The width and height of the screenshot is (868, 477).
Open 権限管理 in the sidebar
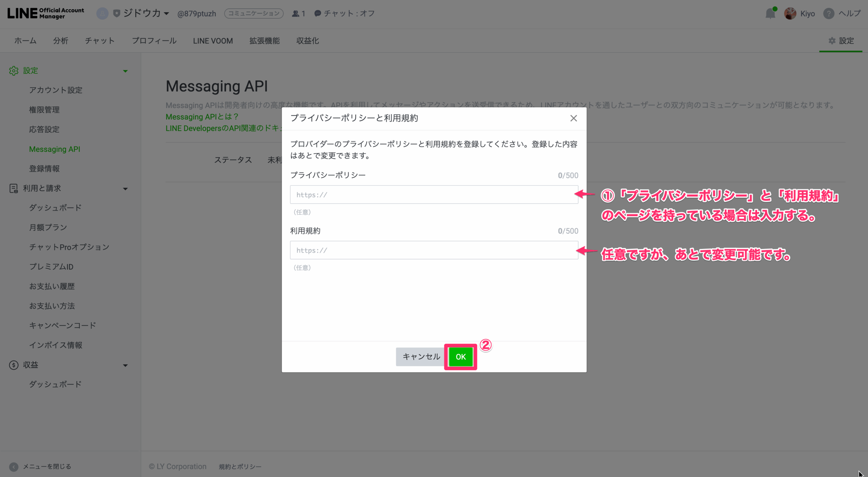click(x=44, y=110)
